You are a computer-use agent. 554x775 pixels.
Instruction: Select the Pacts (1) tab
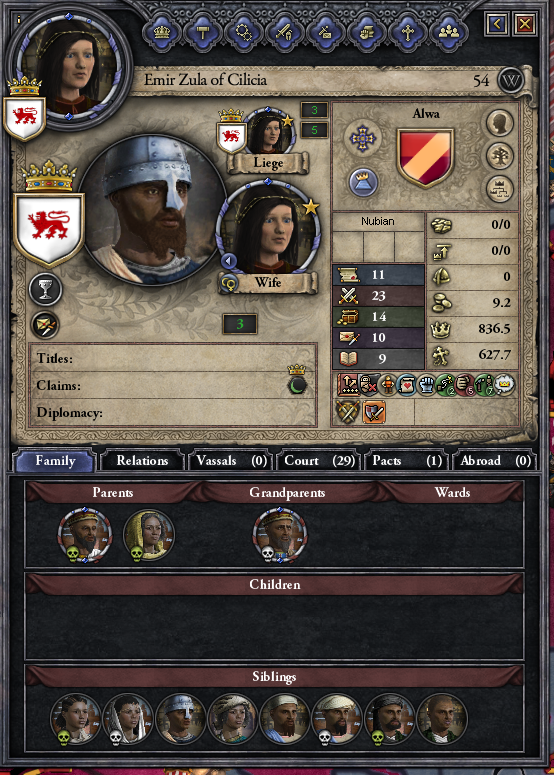406,461
